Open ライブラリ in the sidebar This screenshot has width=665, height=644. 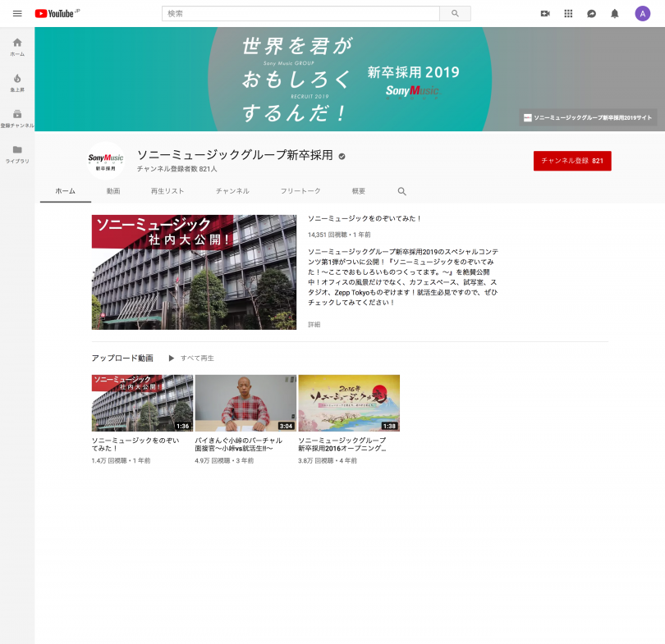pos(16,151)
